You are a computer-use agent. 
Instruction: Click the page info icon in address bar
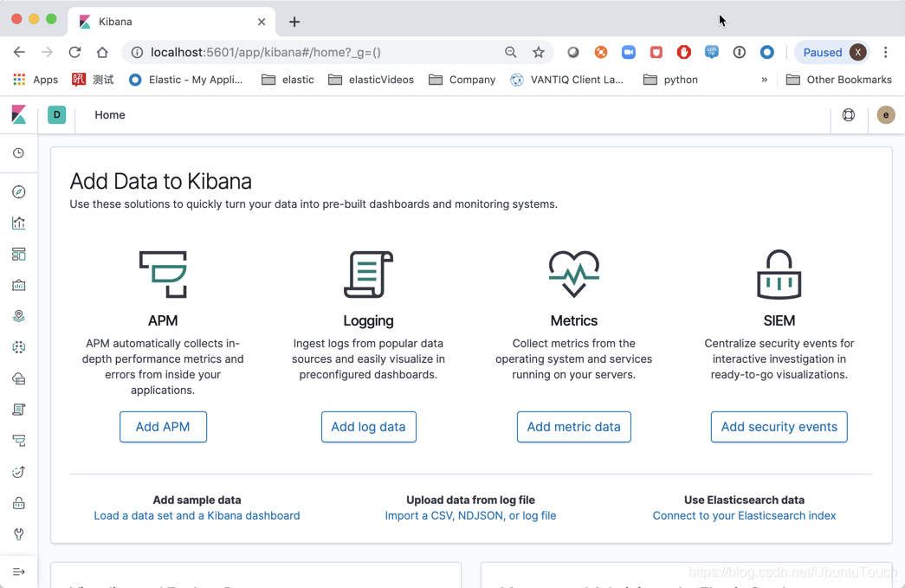click(x=137, y=53)
